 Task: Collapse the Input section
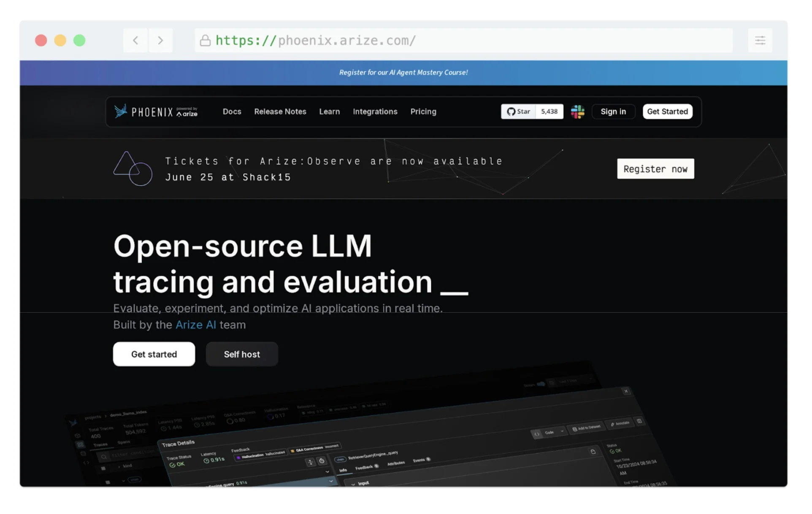coord(354,483)
